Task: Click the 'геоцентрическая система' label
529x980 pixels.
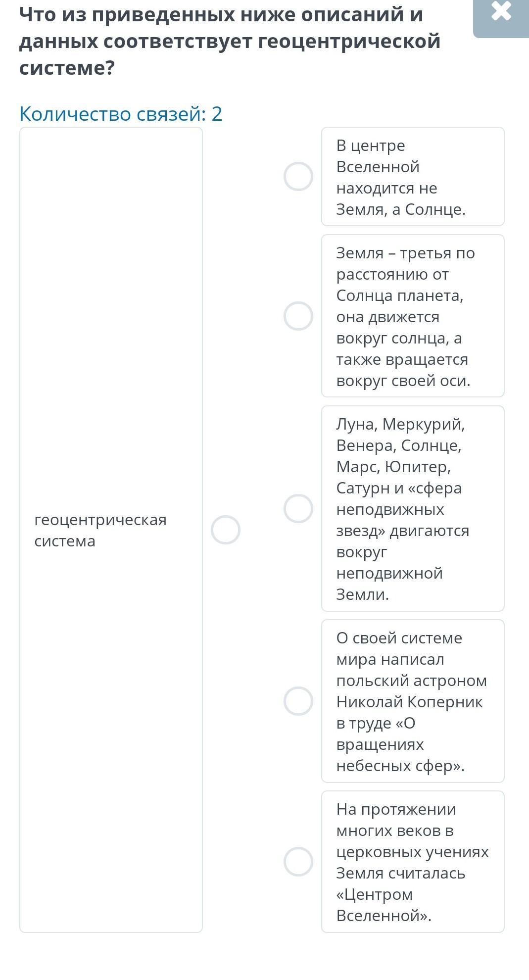Action: [x=100, y=530]
